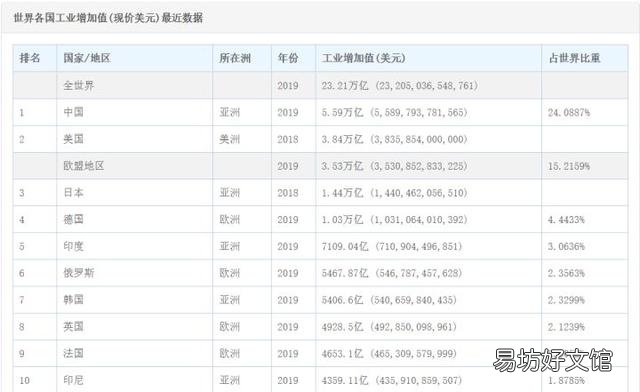Click the country name 德国

73,219
